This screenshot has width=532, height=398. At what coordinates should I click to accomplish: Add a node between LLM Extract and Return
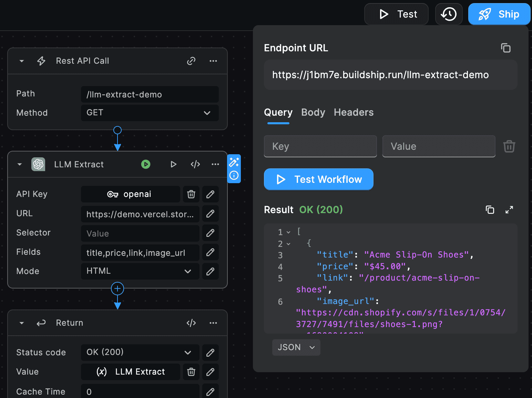pyautogui.click(x=117, y=289)
